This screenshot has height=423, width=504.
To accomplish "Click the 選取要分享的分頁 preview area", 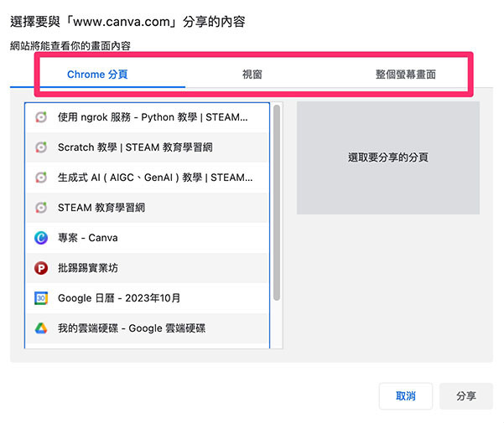I will [388, 157].
